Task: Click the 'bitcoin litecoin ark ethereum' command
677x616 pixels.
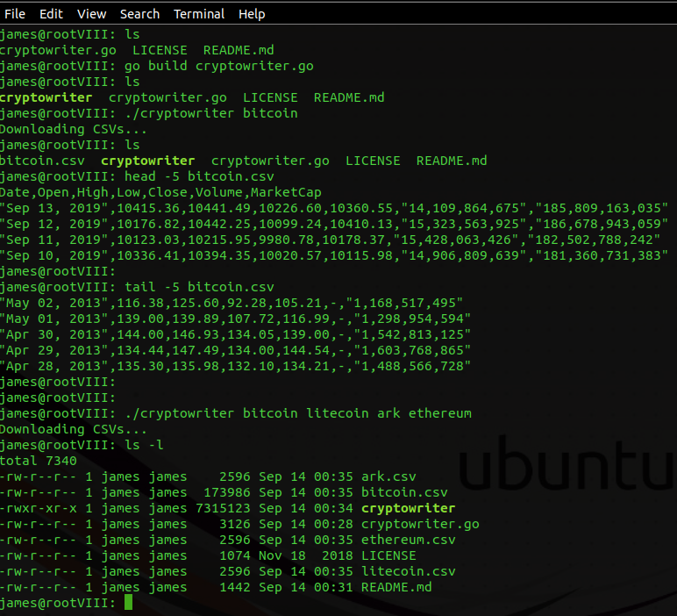Action: pyautogui.click(x=298, y=413)
